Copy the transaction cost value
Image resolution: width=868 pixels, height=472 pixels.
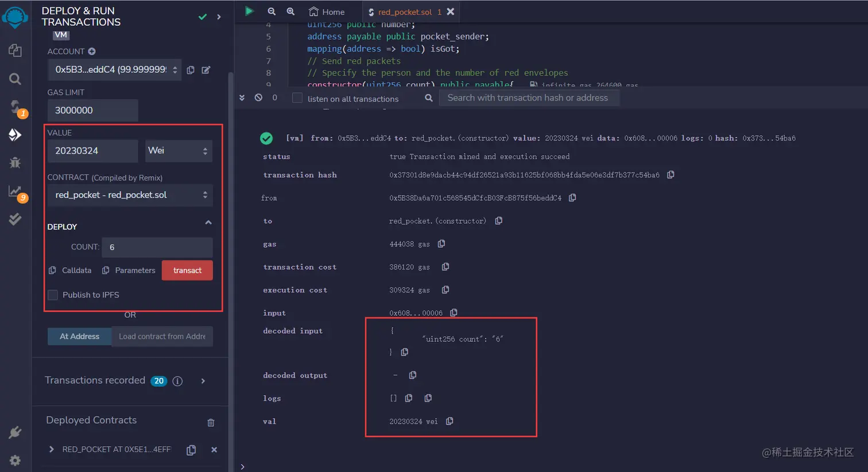tap(445, 267)
